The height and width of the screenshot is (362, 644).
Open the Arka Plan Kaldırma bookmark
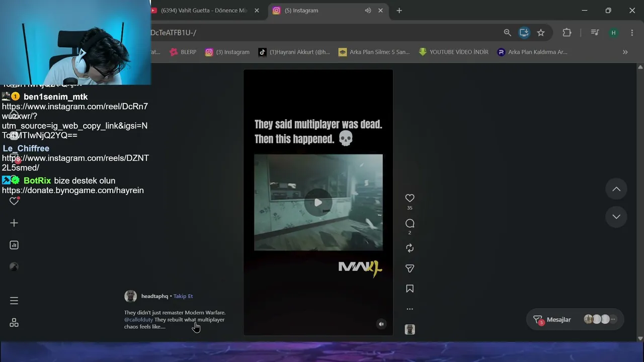[532, 52]
